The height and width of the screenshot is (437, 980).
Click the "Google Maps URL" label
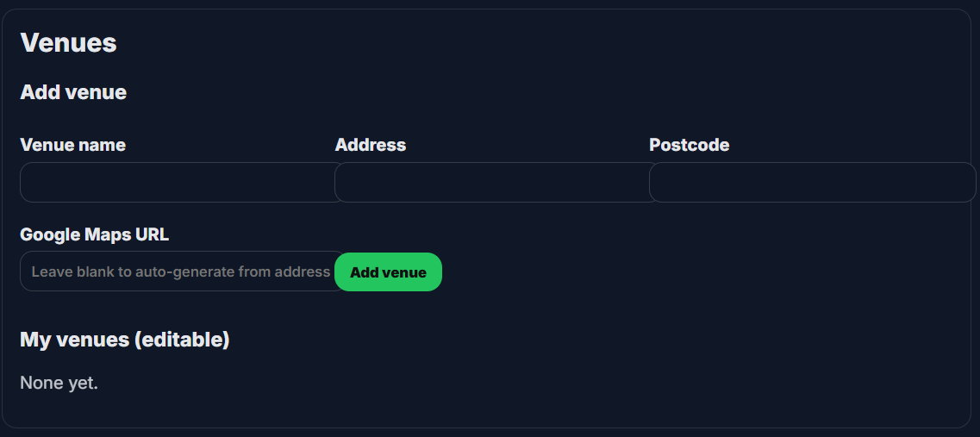tap(94, 234)
